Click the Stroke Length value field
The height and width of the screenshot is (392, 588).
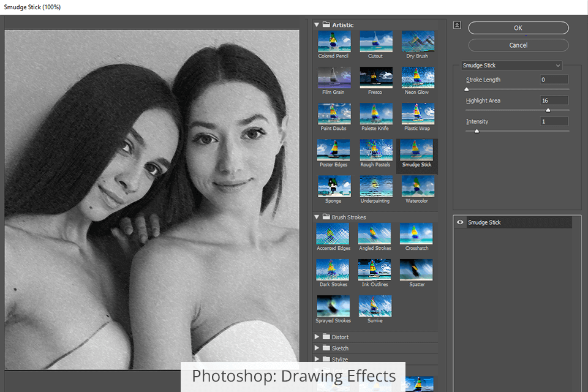pos(554,80)
